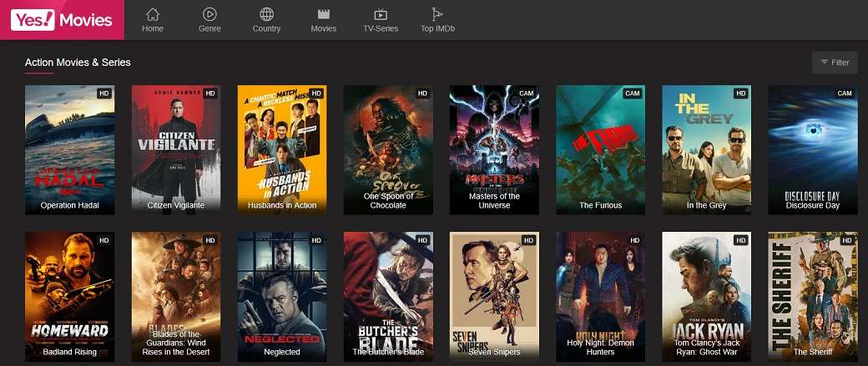Click the CAM badge on Masters of the Universe
868x366 pixels.
tap(527, 93)
